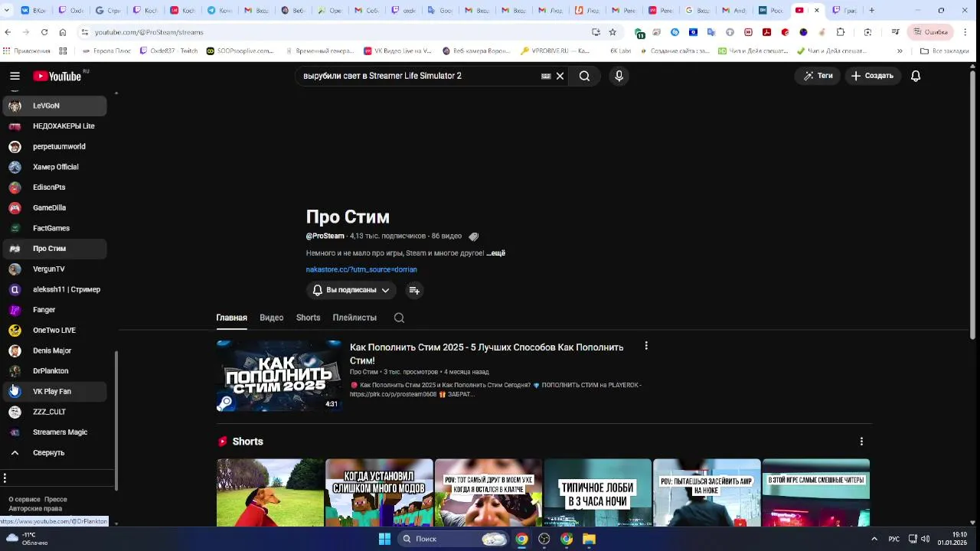This screenshot has height=551, width=980.
Task: Open Short ТИПИЧНОЕ ЛОББИ В 3 ЧАСА НОЧИ
Action: tap(597, 493)
